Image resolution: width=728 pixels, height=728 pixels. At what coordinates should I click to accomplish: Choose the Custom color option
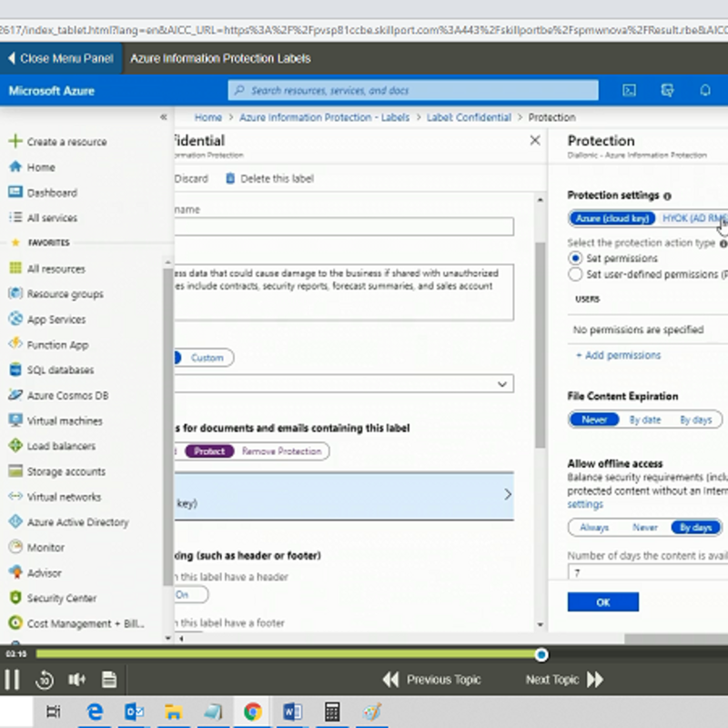click(207, 358)
